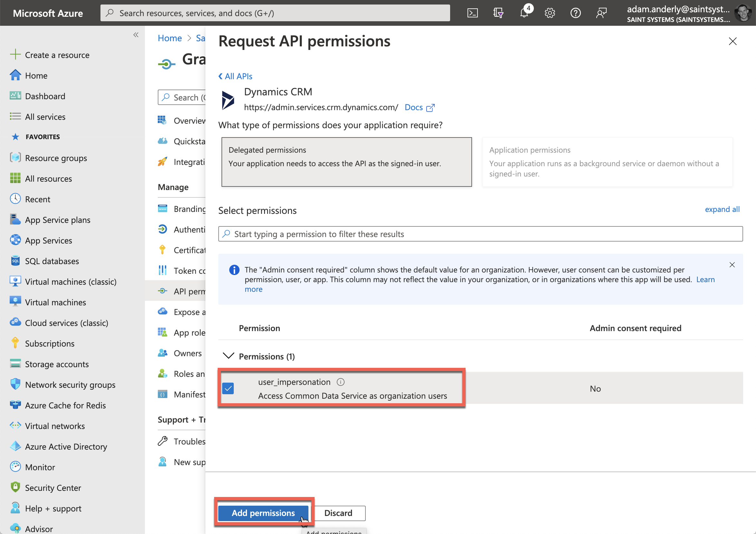Click the user account avatar
756x534 pixels.
pos(742,13)
